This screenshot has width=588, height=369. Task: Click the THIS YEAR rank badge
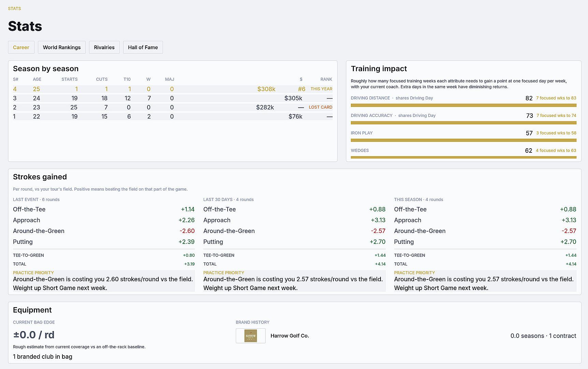321,89
